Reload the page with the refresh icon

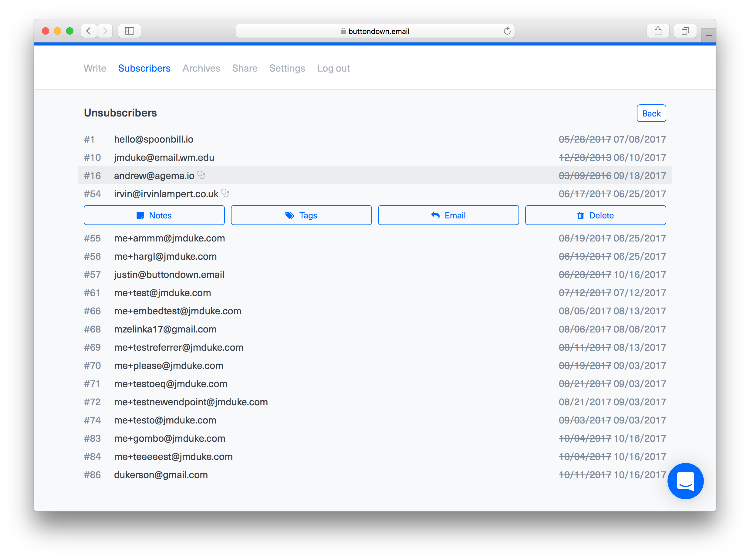coord(507,31)
